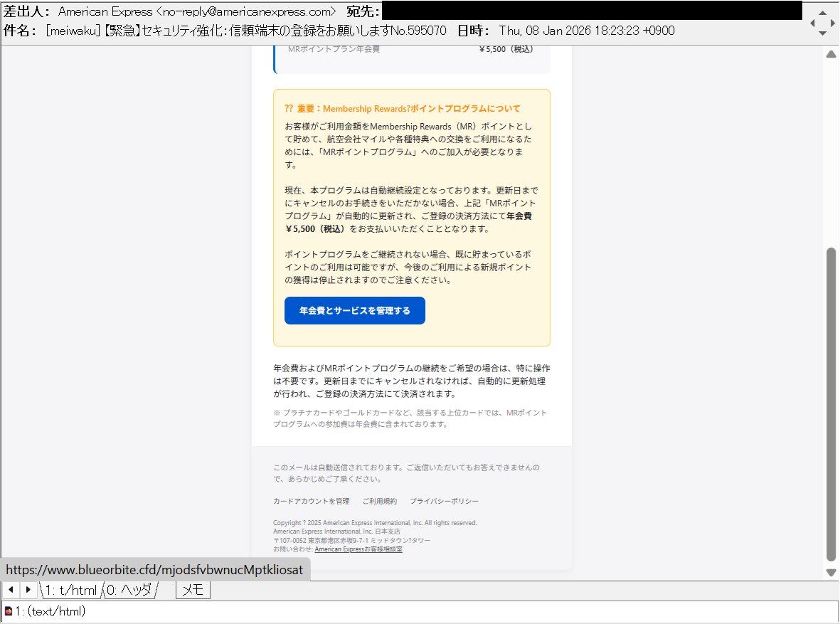
Task: Click the subject line starting with [meiwaku]
Action: (x=246, y=31)
